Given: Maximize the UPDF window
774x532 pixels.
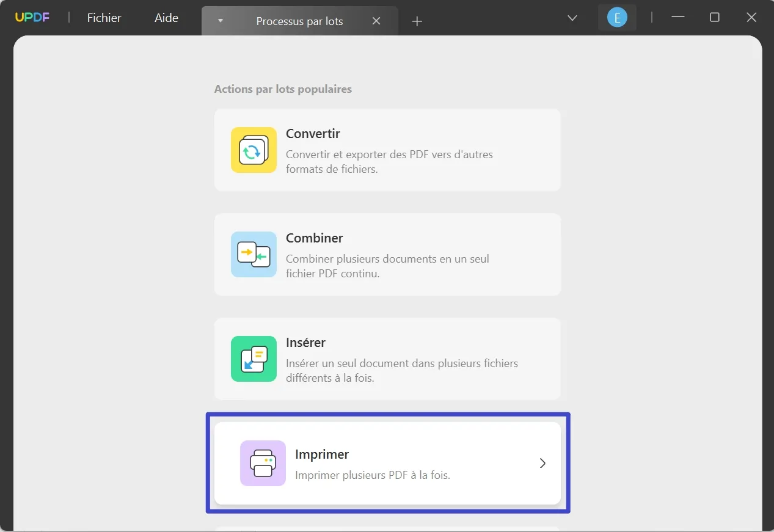Looking at the screenshot, I should (714, 18).
